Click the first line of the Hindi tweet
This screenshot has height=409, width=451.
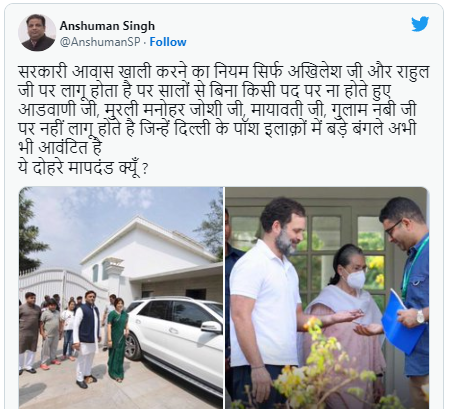pos(223,72)
